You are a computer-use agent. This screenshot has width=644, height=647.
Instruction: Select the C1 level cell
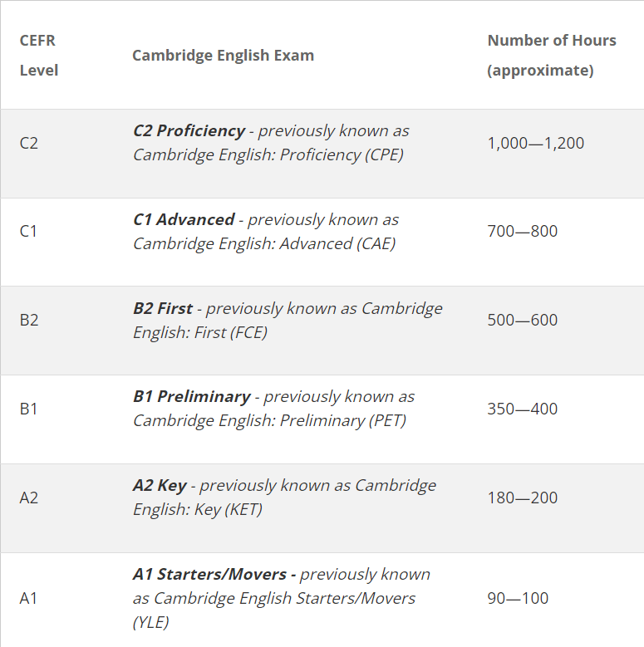tap(29, 231)
